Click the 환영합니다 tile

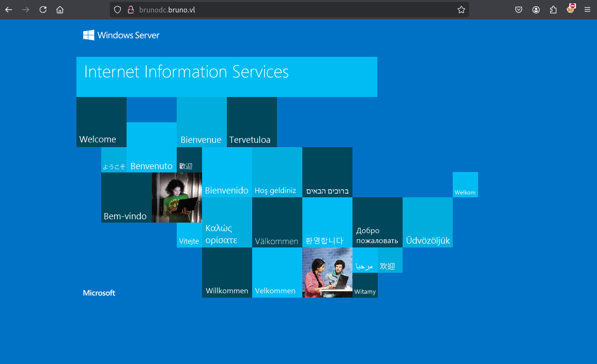[x=327, y=222]
